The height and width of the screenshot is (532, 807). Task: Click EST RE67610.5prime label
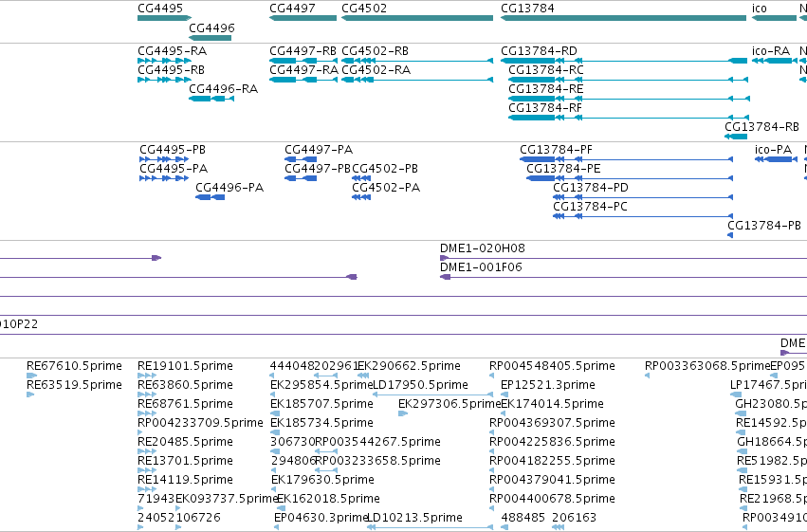(74, 366)
